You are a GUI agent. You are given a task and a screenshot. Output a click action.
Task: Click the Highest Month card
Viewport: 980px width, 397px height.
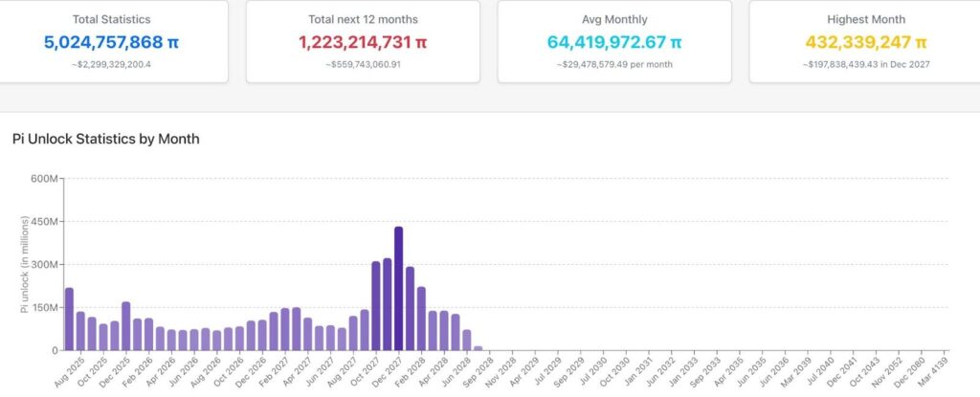pos(865,40)
